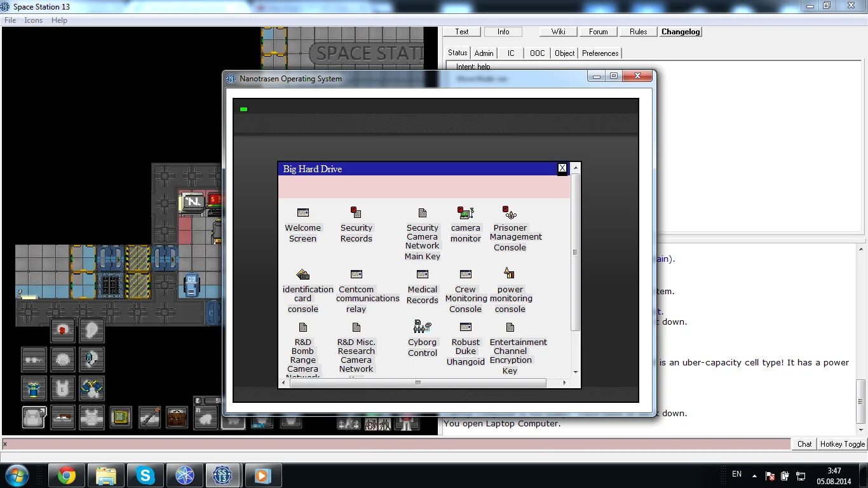This screenshot has height=488, width=868.
Task: Click the stun baton inventory slot
Action: click(x=149, y=417)
